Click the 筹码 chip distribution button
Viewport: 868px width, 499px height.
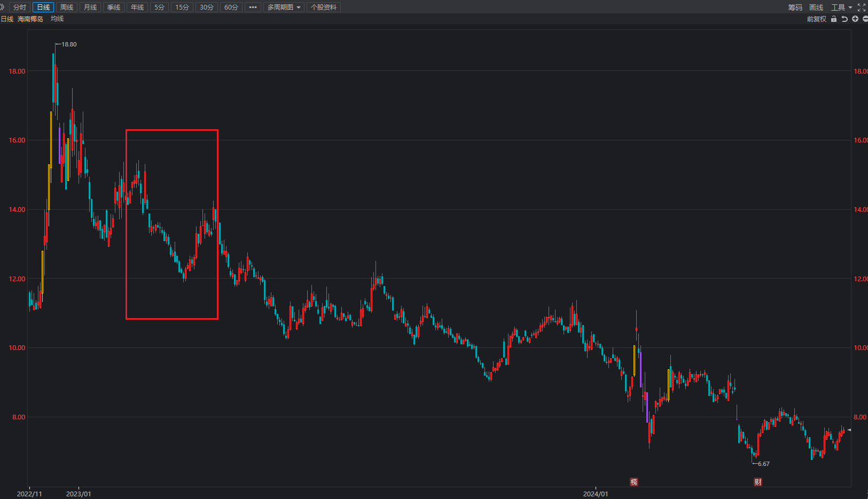pos(795,7)
